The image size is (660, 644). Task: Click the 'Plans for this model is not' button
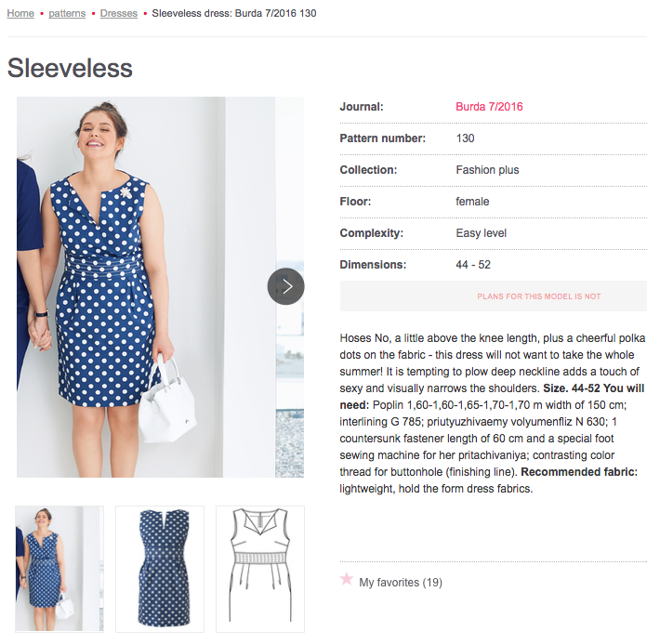pyautogui.click(x=493, y=296)
